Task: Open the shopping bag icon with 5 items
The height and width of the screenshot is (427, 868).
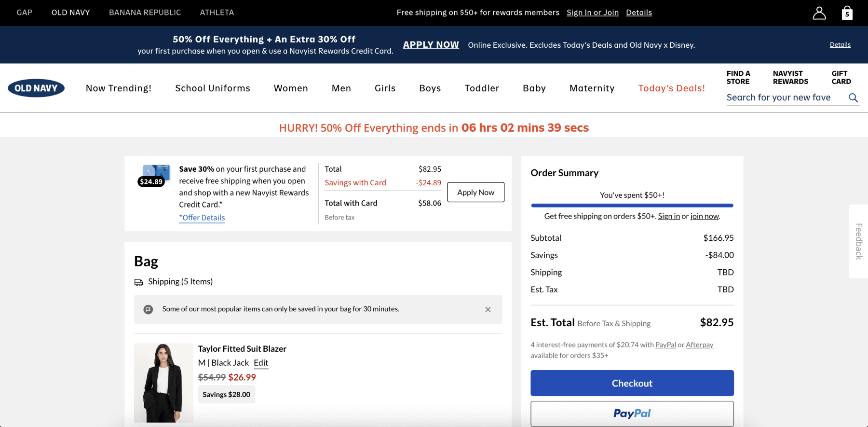Action: click(847, 13)
